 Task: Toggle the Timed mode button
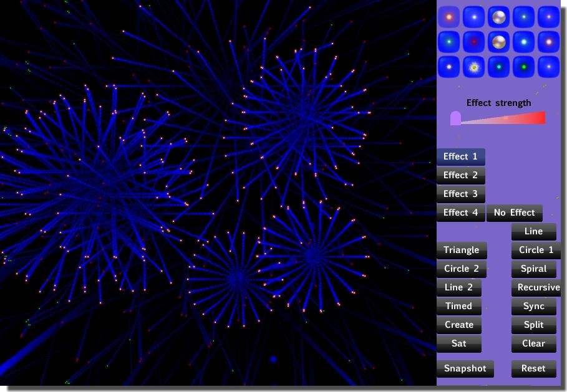pos(459,307)
